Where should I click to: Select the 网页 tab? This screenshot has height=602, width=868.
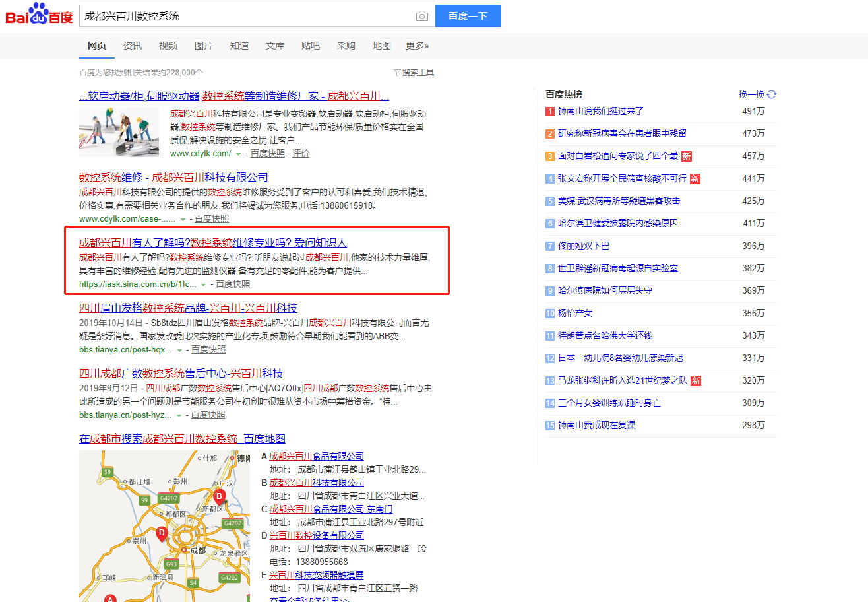(97, 46)
